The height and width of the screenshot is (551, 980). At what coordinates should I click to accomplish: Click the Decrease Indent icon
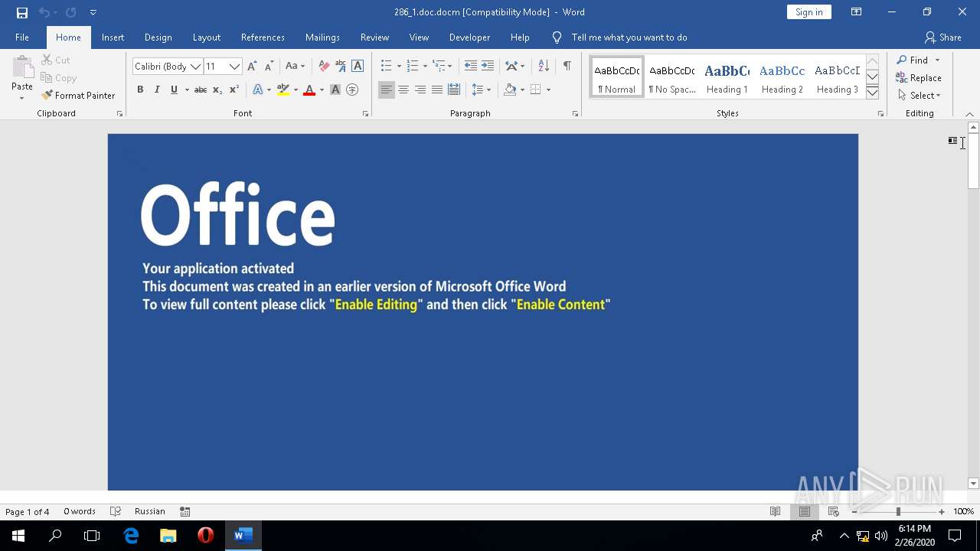(x=471, y=66)
